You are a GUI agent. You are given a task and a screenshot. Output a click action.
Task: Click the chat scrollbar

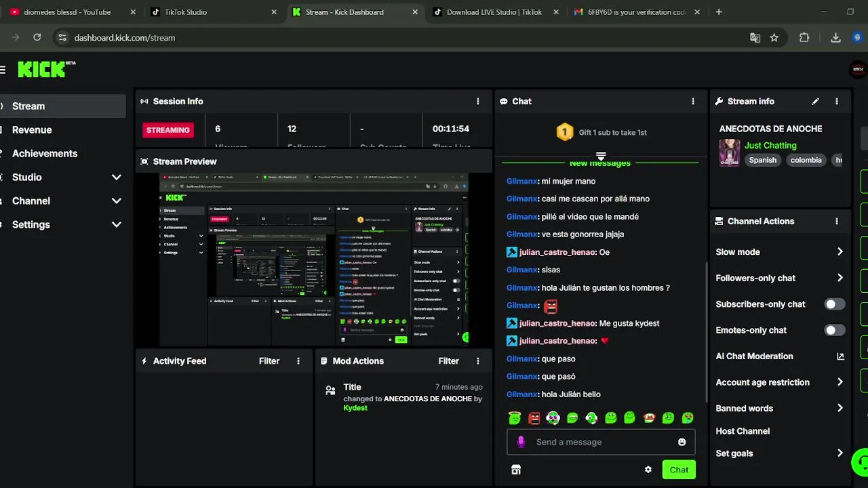(707, 332)
